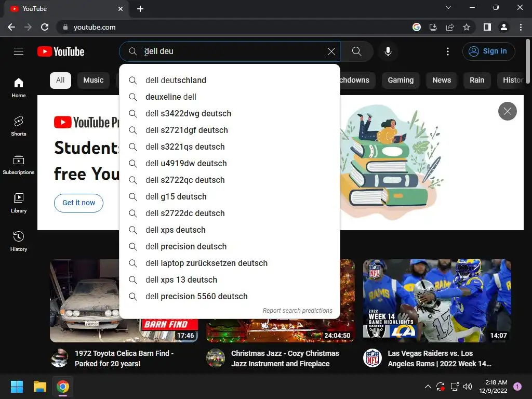Choose suggestion 'dell g15 deutsch'
The height and width of the screenshot is (399, 532).
[x=230, y=197]
